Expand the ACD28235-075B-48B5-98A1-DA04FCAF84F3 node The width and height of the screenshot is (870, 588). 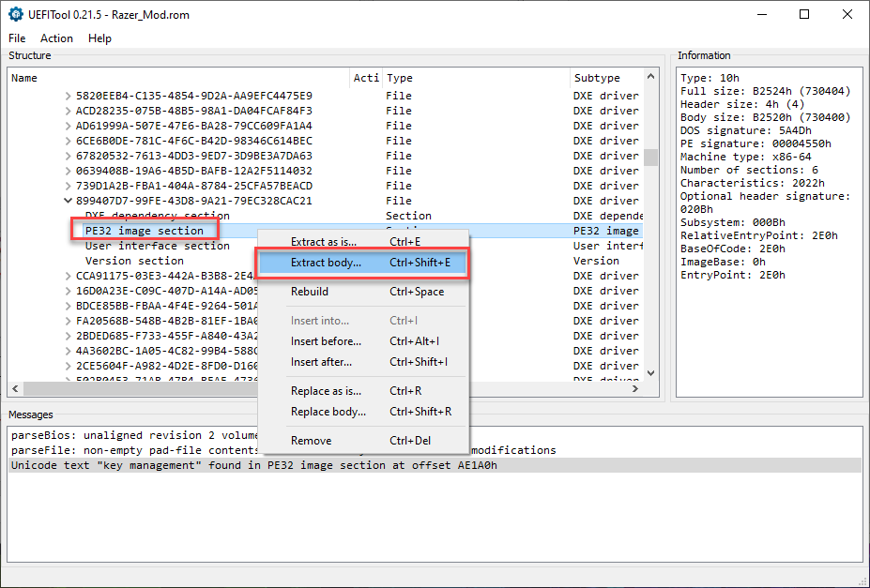[x=68, y=111]
